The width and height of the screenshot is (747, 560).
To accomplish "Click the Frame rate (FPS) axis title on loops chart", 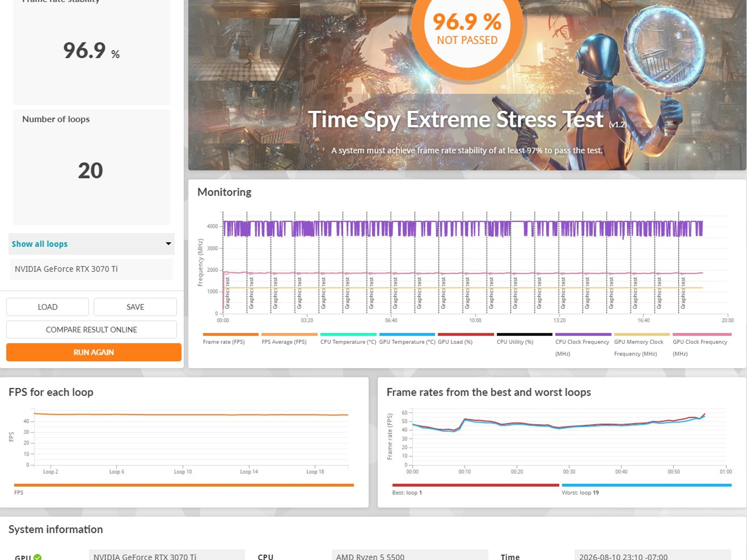I will click(390, 436).
